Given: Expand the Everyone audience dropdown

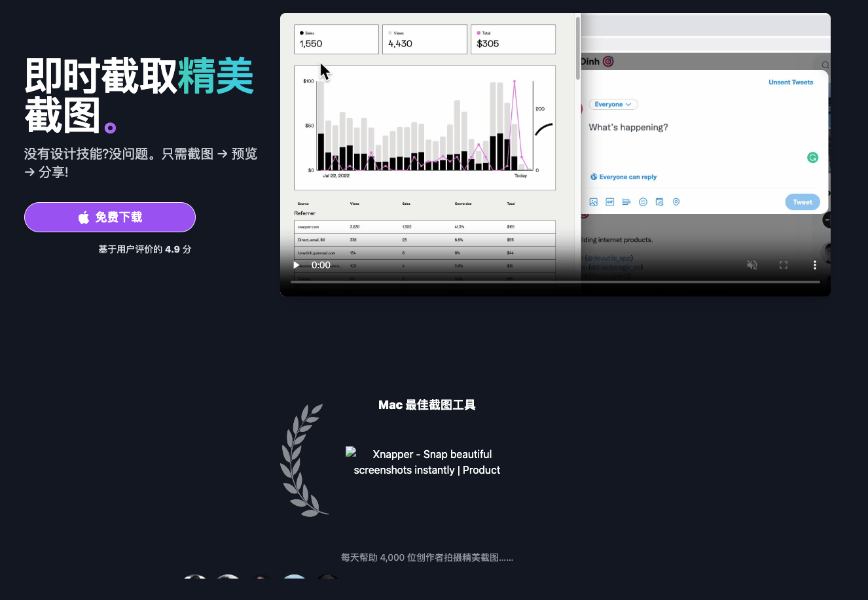Looking at the screenshot, I should point(613,105).
